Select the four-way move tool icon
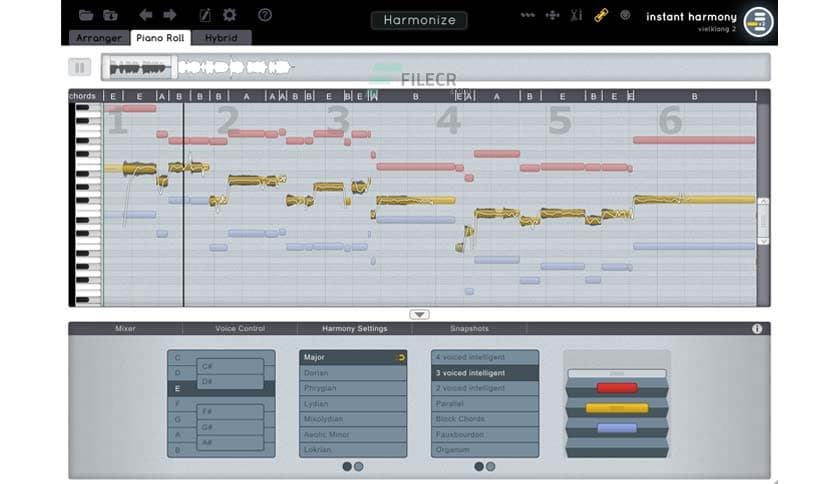 (x=552, y=15)
